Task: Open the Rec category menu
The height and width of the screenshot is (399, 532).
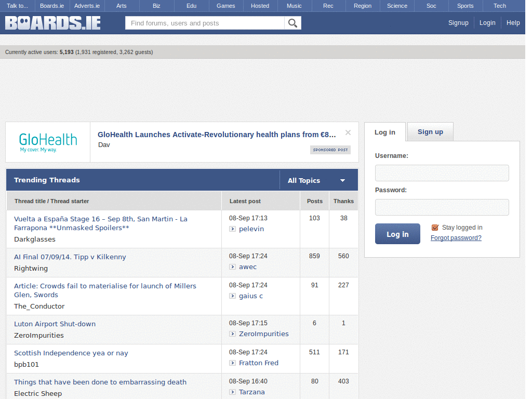Action: click(328, 6)
